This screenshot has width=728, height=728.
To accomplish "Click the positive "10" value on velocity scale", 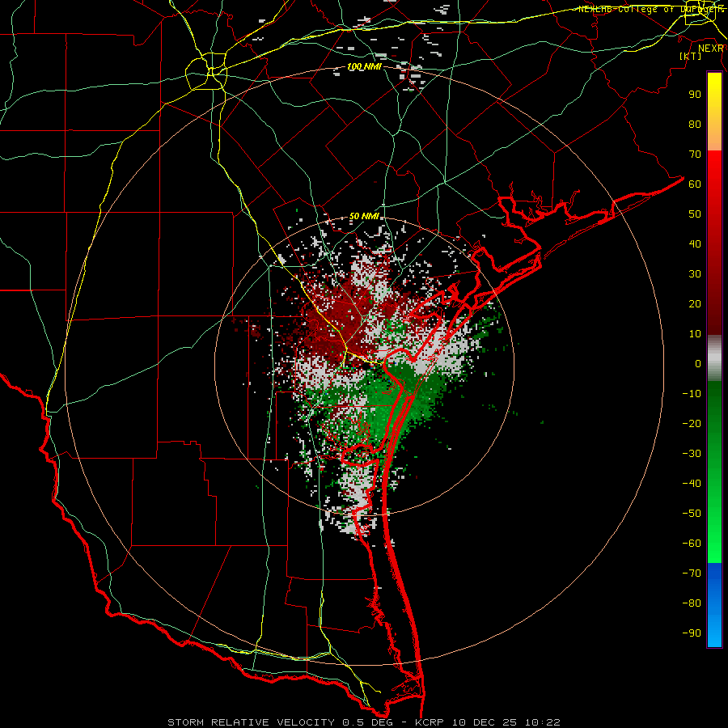I will 695,334.
